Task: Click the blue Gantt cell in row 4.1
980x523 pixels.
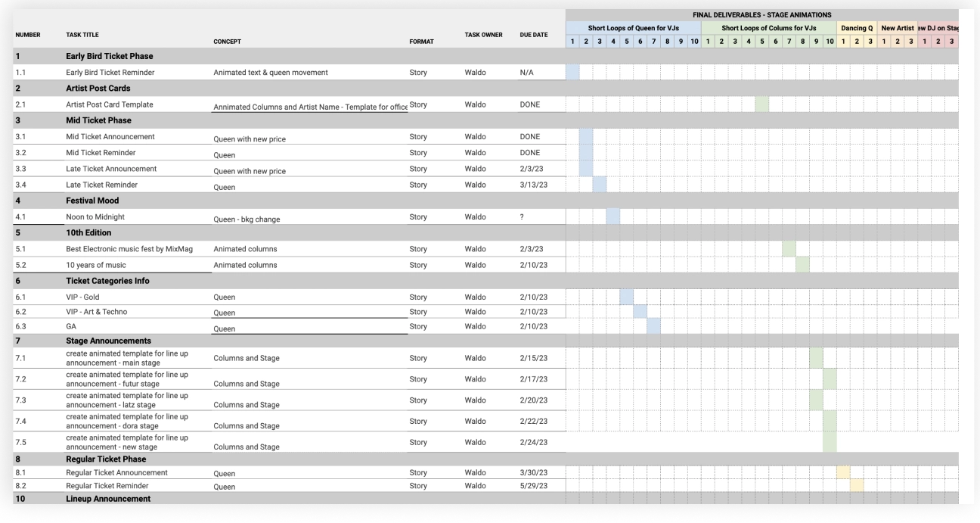Action: click(613, 217)
